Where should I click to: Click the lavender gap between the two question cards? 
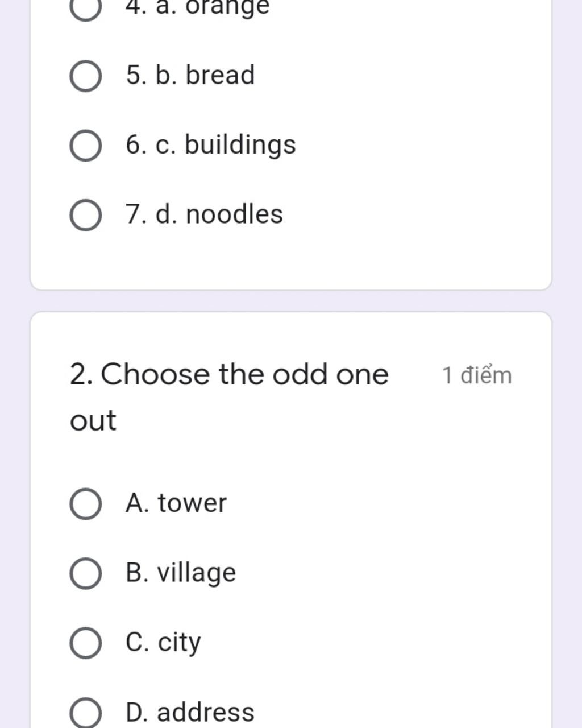click(x=291, y=301)
